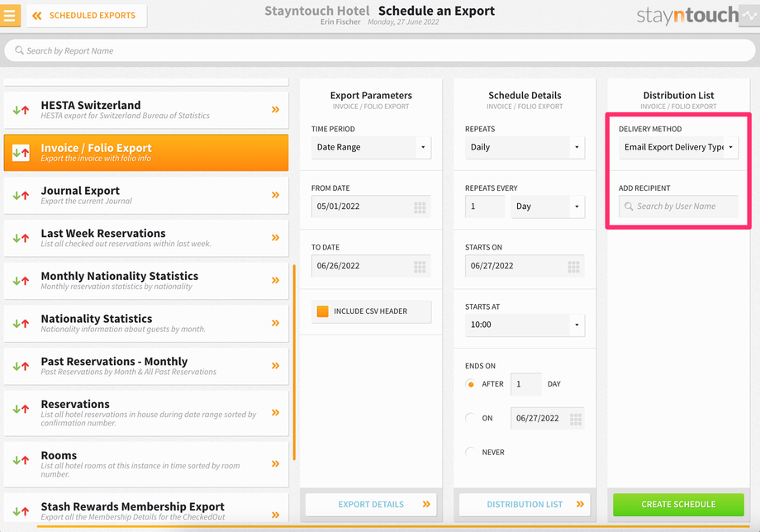Toggle Include CSV Header checkbox
This screenshot has width=760, height=532.
[x=322, y=311]
